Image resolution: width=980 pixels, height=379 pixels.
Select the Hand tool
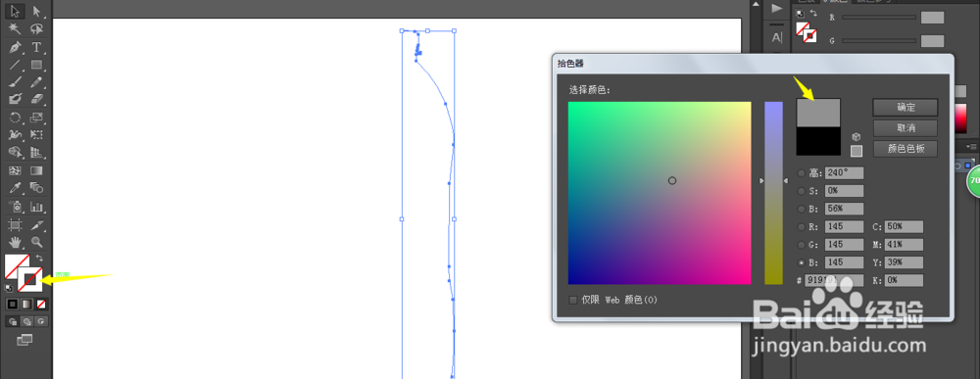pyautogui.click(x=16, y=241)
